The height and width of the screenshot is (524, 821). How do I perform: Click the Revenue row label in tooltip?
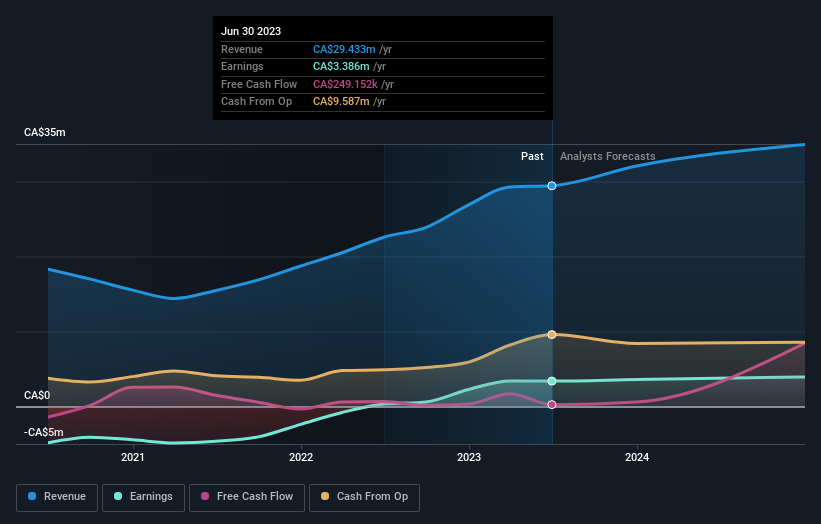[242, 49]
